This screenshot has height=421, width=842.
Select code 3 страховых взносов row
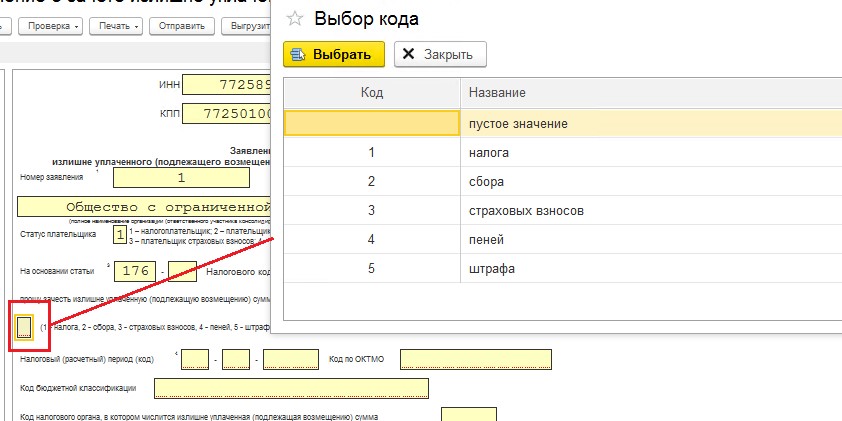click(563, 210)
